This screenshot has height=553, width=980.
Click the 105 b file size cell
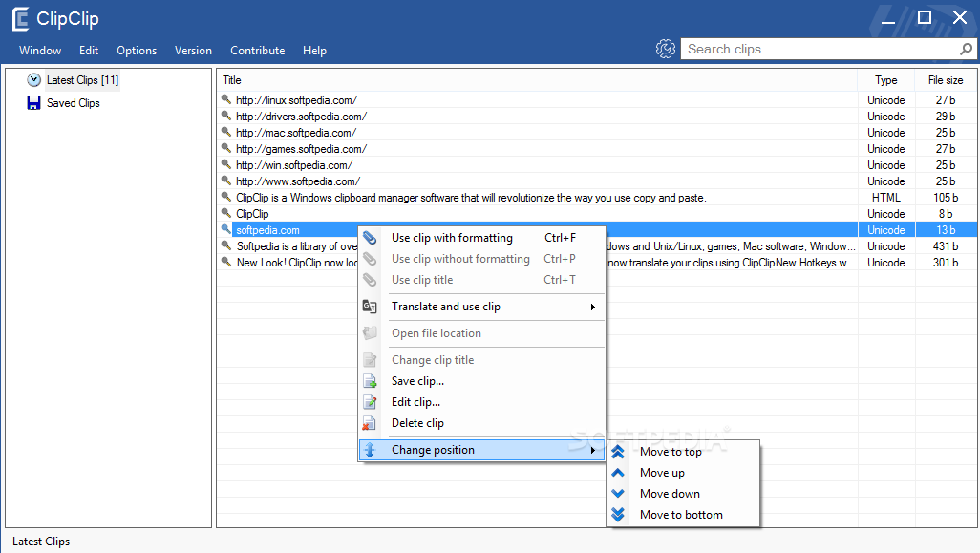[946, 198]
